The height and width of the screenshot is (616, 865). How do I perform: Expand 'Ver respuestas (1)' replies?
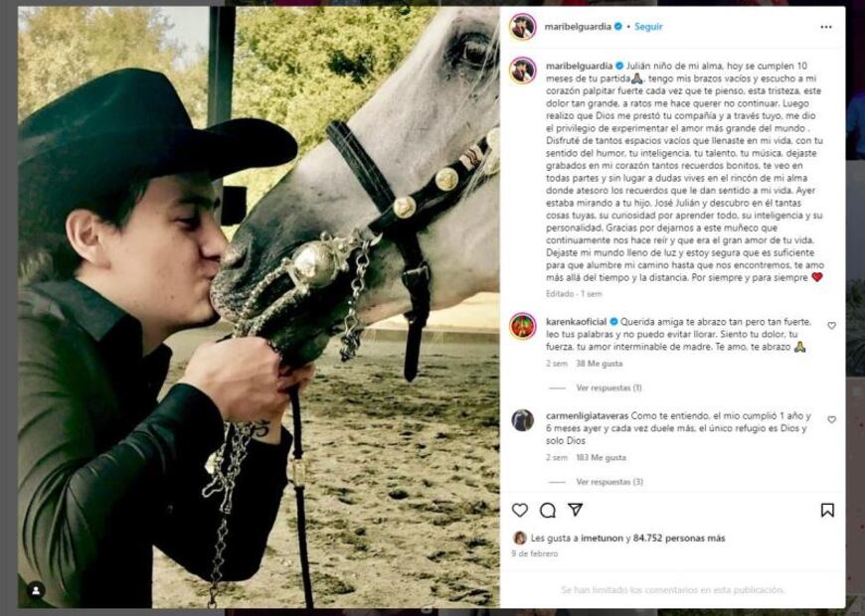(608, 387)
